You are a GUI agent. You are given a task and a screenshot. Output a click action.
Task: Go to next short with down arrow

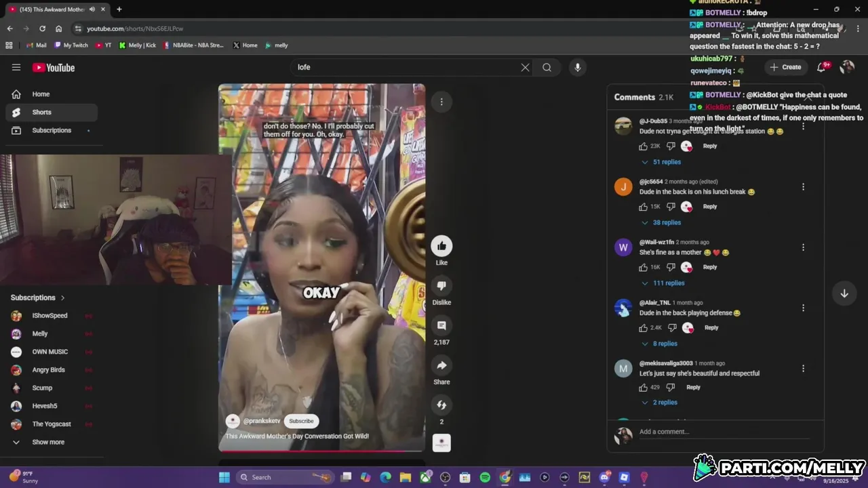tap(844, 293)
